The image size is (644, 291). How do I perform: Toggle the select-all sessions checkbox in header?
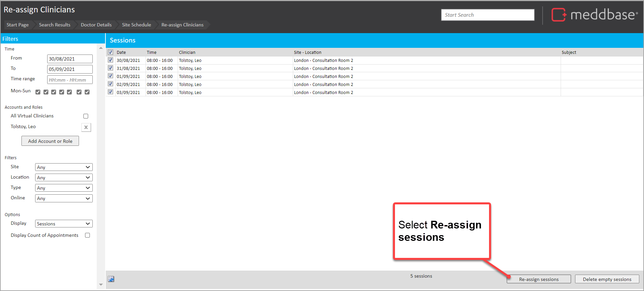coord(110,52)
